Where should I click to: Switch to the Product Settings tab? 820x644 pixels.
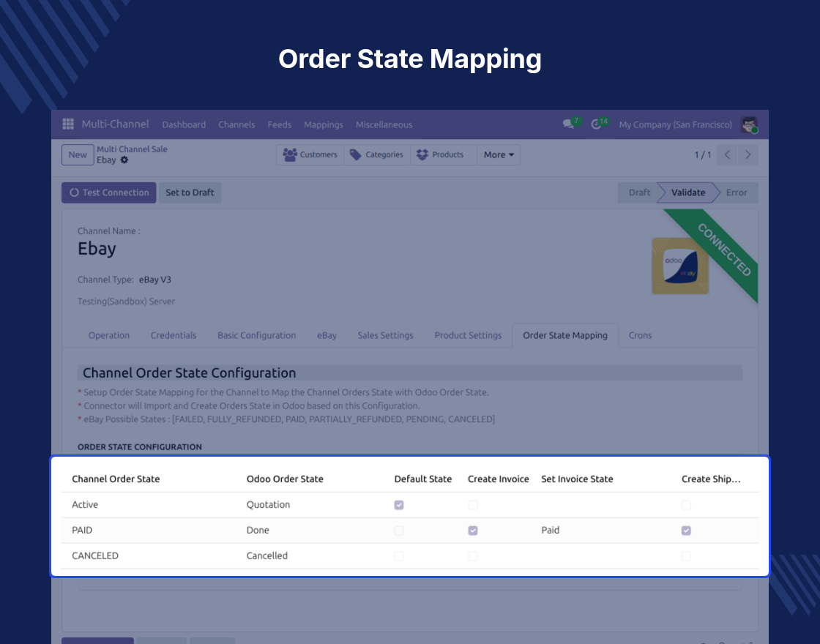pos(468,335)
